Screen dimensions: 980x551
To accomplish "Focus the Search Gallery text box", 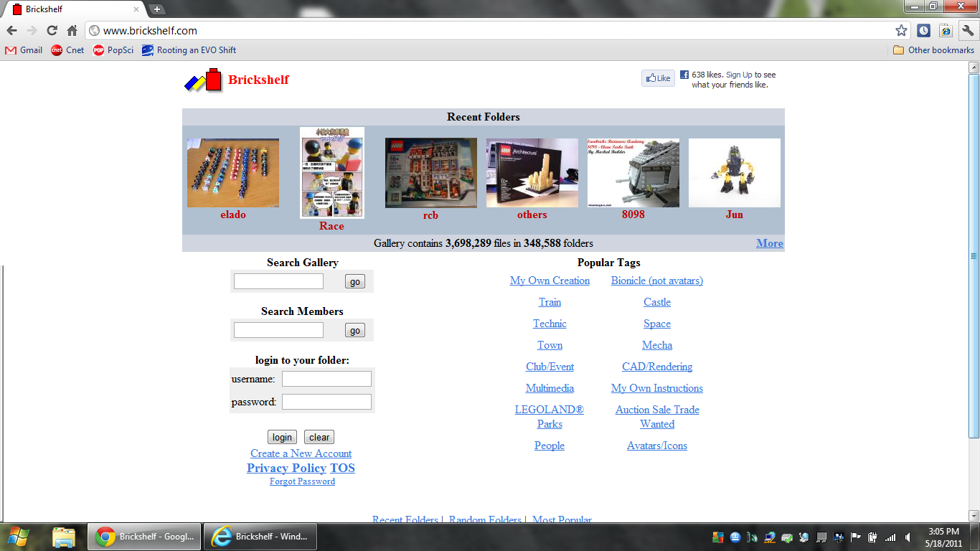I will 278,281.
